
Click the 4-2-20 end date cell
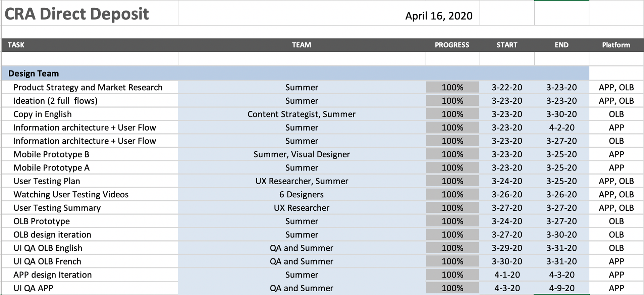[561, 128]
